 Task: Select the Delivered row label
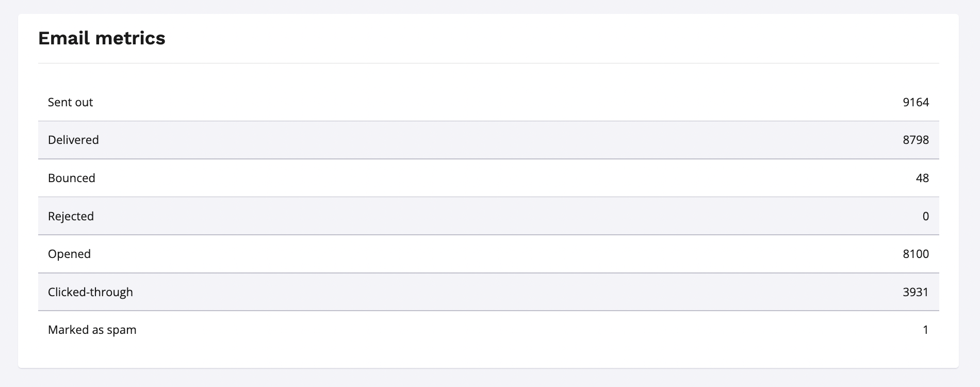pyautogui.click(x=73, y=140)
